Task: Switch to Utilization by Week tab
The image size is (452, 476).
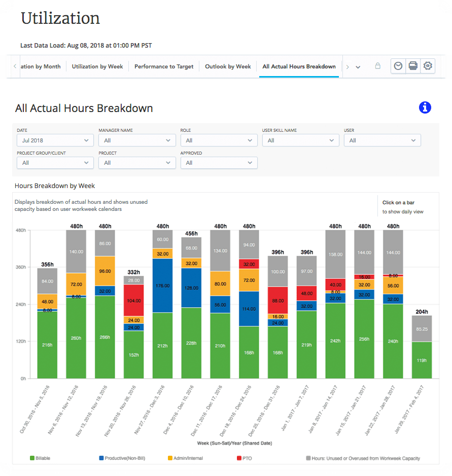Action: [x=97, y=66]
